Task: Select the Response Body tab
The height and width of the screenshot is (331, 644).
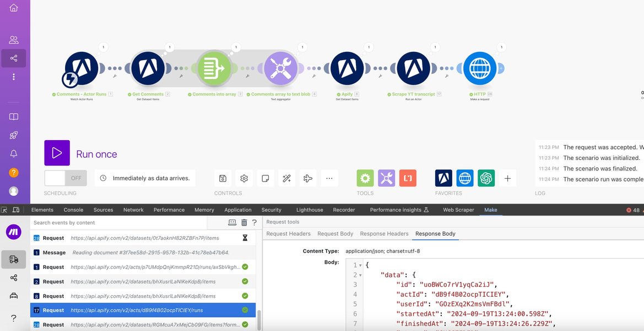Action: click(x=435, y=233)
